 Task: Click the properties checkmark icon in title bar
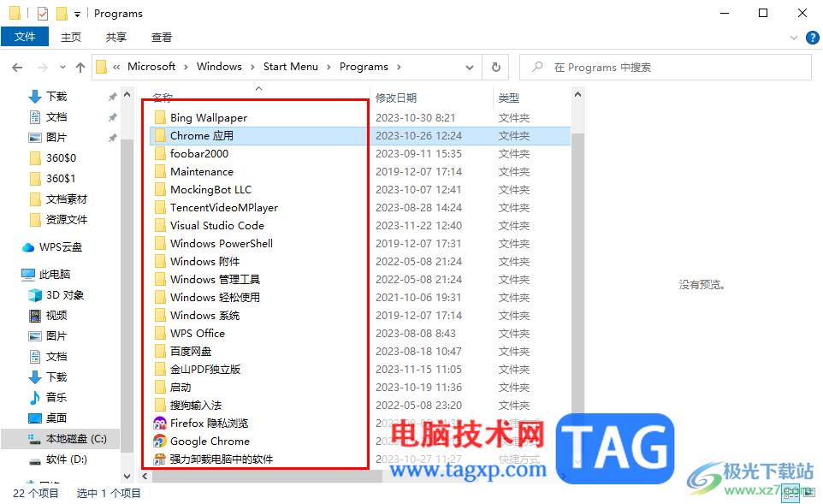tap(43, 13)
